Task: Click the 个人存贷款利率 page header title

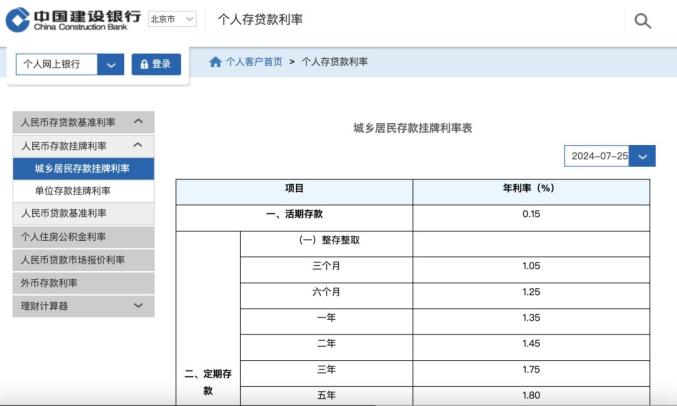Action: coord(260,20)
